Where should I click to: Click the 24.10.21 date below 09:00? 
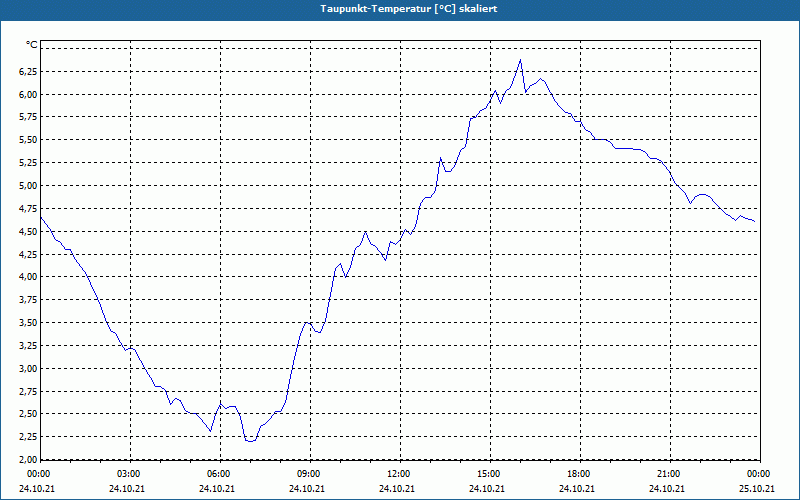[307, 488]
